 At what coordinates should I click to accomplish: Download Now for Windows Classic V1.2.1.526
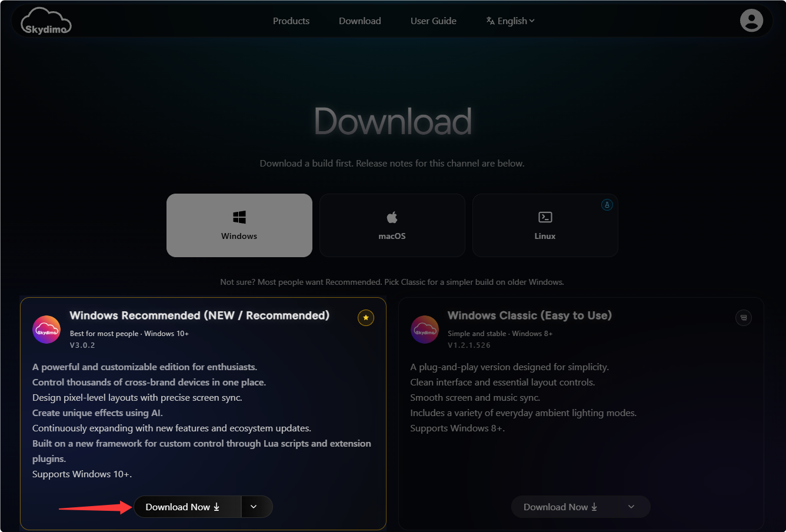tap(565, 507)
